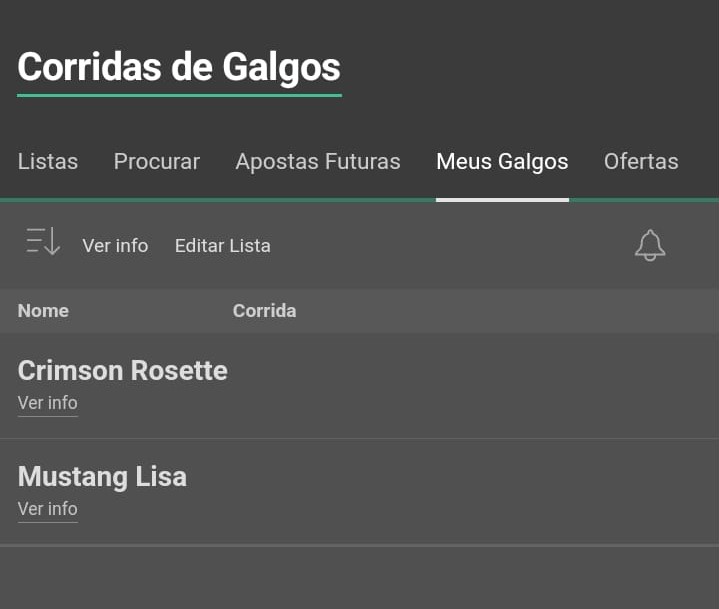Click empty area below the greyhound list
719x609 pixels.
coord(360,578)
